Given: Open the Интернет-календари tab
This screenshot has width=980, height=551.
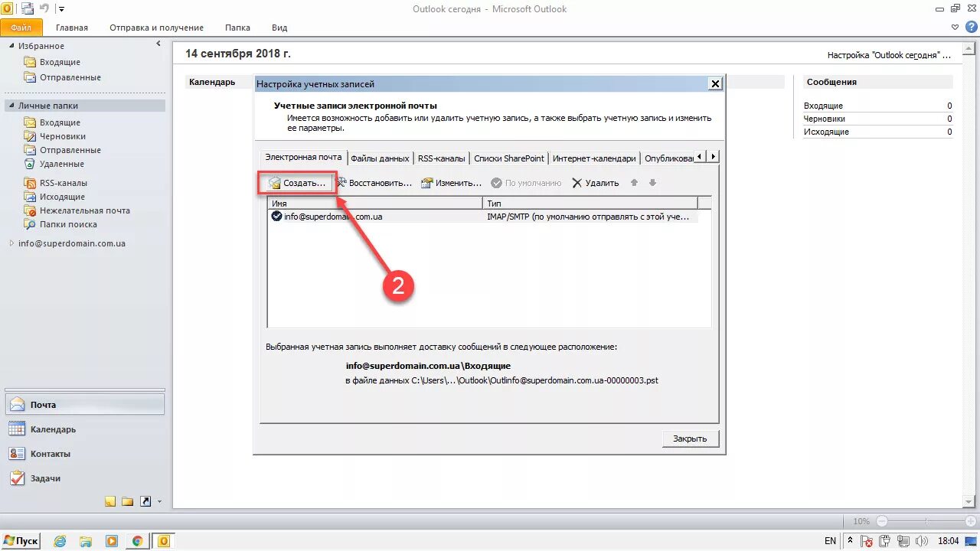Looking at the screenshot, I should point(594,158).
